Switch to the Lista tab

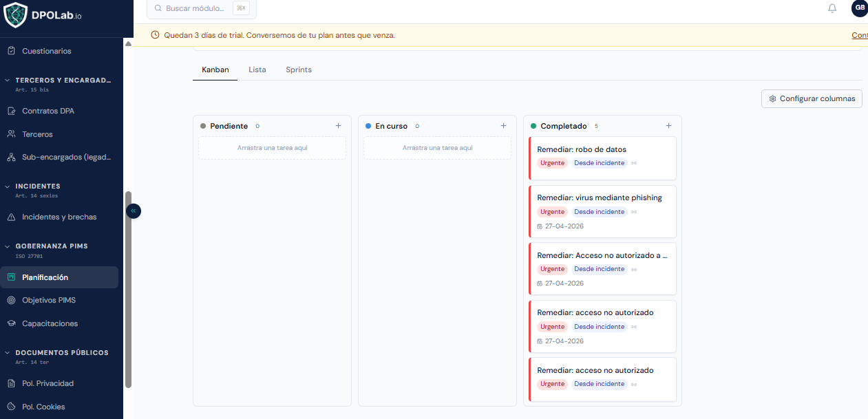(x=257, y=69)
